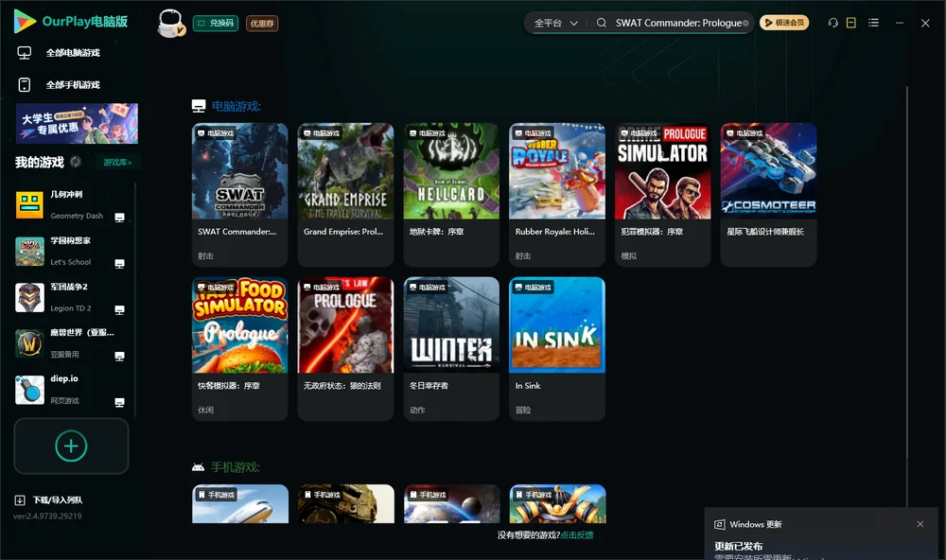Open the planet mobile game card
The height and width of the screenshot is (560, 946).
pyautogui.click(x=452, y=504)
